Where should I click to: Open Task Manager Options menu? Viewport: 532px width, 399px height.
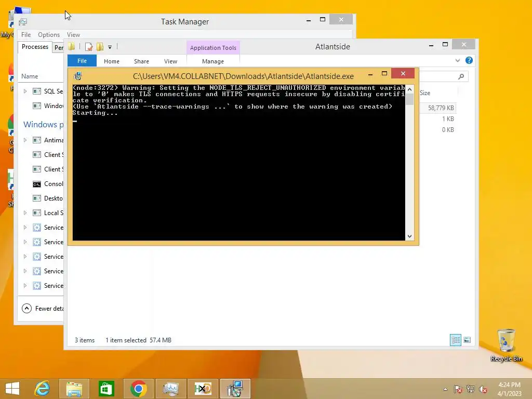49,35
